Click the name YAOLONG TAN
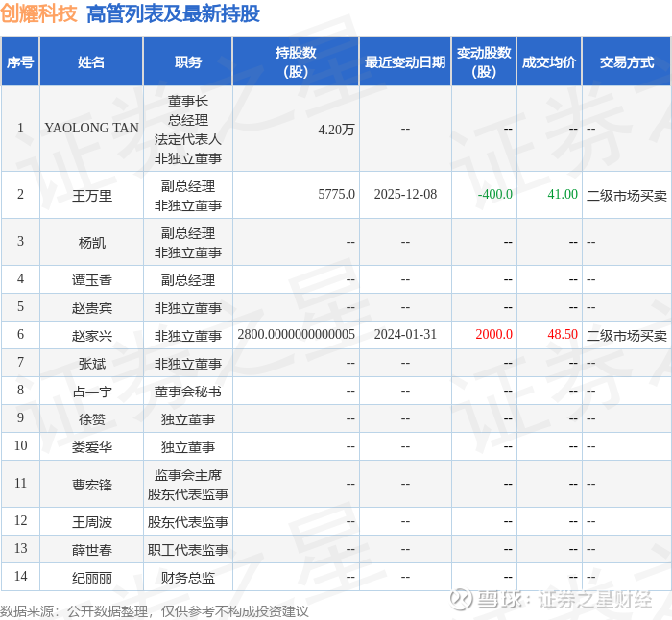 [91, 128]
